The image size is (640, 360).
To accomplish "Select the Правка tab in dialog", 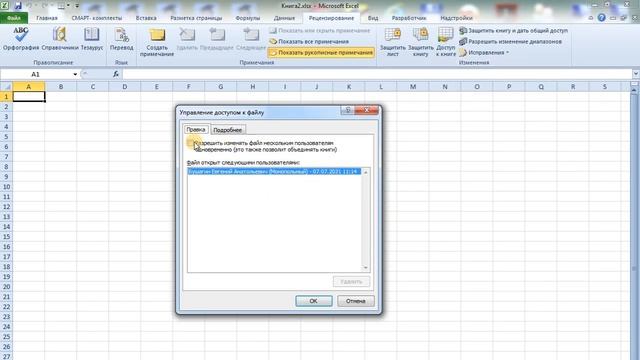I will (x=196, y=129).
